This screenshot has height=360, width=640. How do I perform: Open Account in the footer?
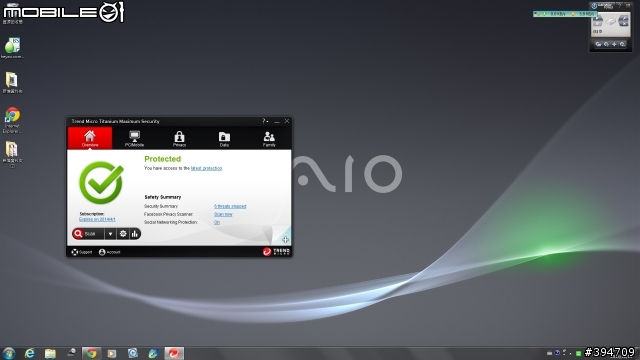109,252
